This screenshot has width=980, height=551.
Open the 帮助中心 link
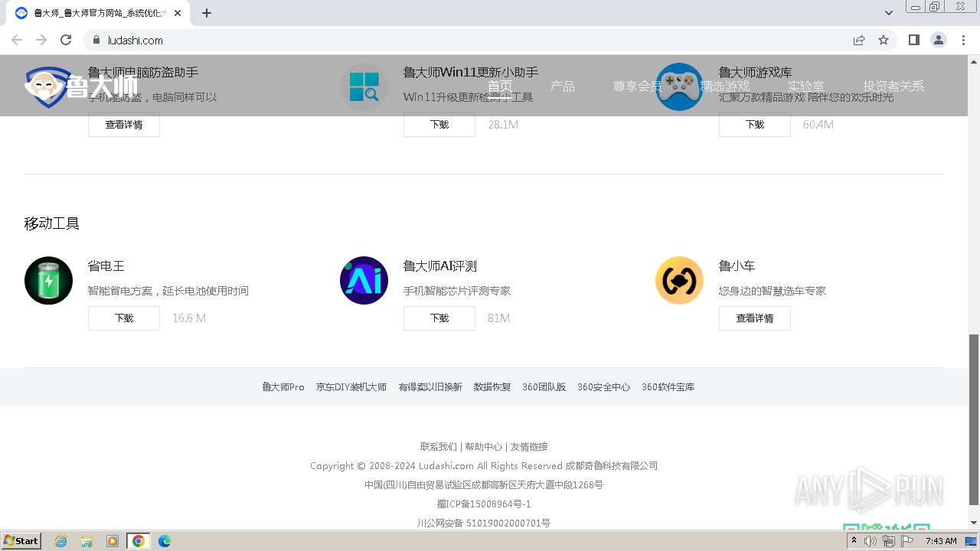click(484, 447)
